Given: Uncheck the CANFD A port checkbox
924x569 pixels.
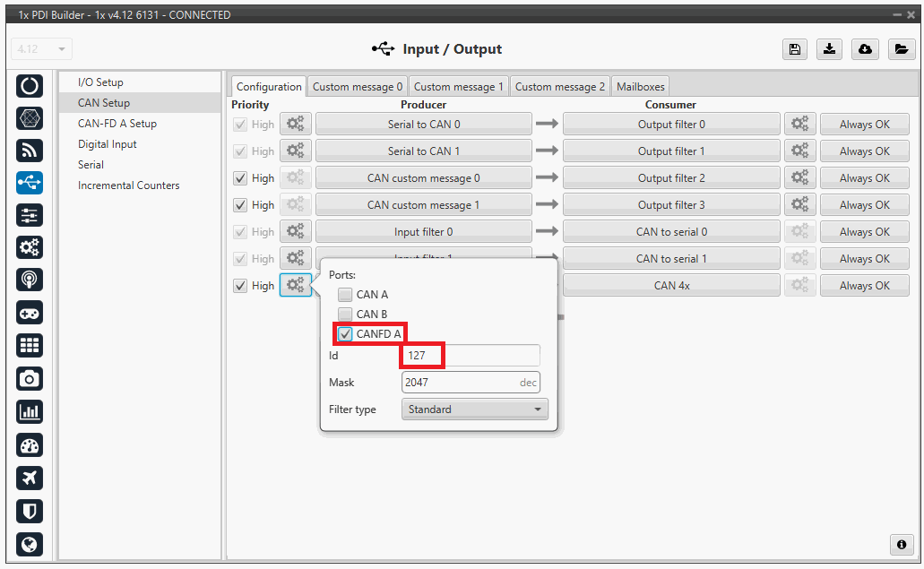Looking at the screenshot, I should (x=345, y=334).
